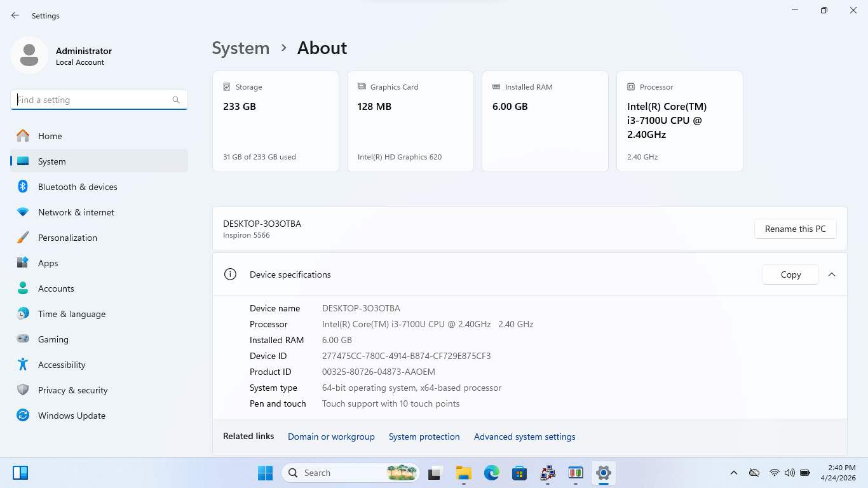868x488 pixels.
Task: Click Intel(R) HD Graphics 620 text
Action: pyautogui.click(x=400, y=157)
